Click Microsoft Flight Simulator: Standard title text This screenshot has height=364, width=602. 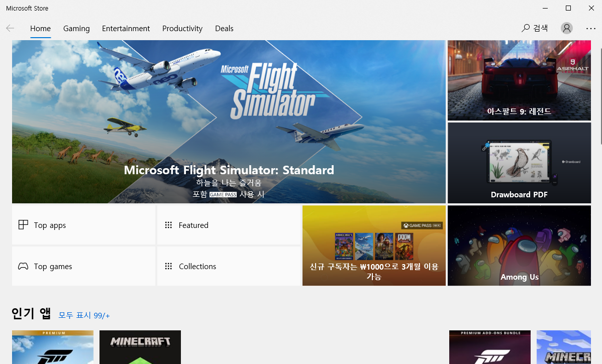(x=229, y=170)
